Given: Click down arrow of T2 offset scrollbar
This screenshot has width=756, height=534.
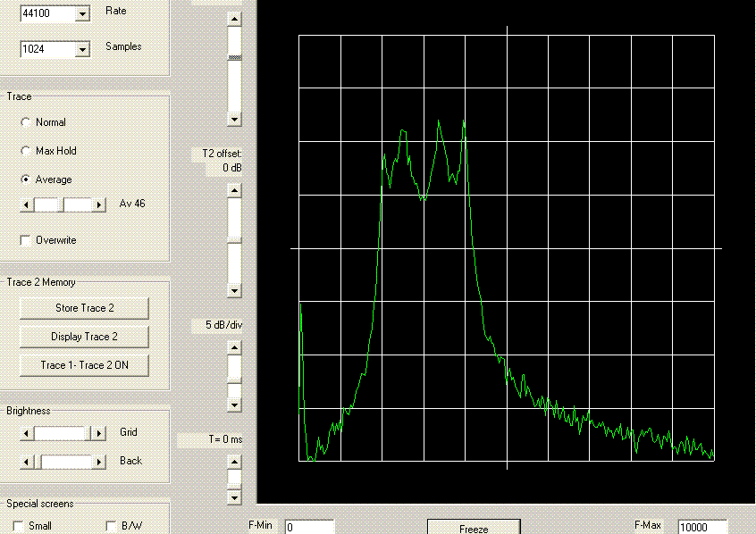Looking at the screenshot, I should pyautogui.click(x=234, y=290).
